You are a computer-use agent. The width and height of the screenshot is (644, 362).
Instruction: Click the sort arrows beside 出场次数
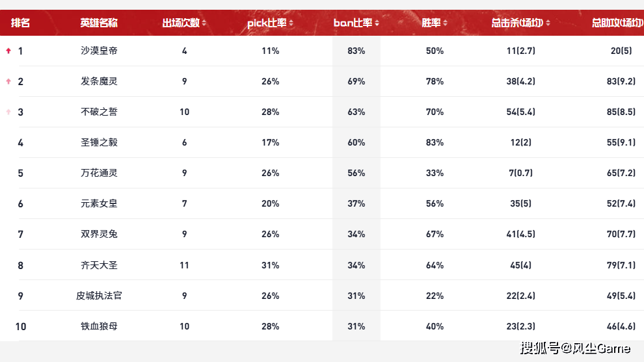tap(204, 23)
